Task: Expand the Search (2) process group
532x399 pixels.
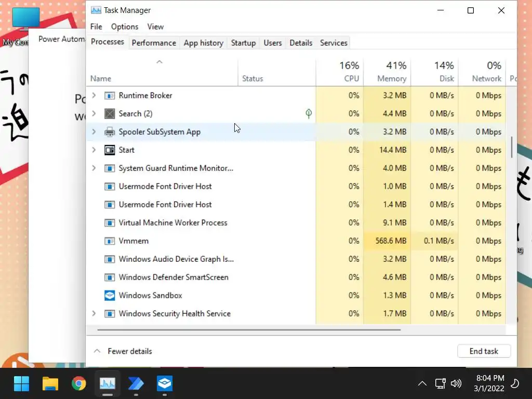Action: [x=94, y=114]
